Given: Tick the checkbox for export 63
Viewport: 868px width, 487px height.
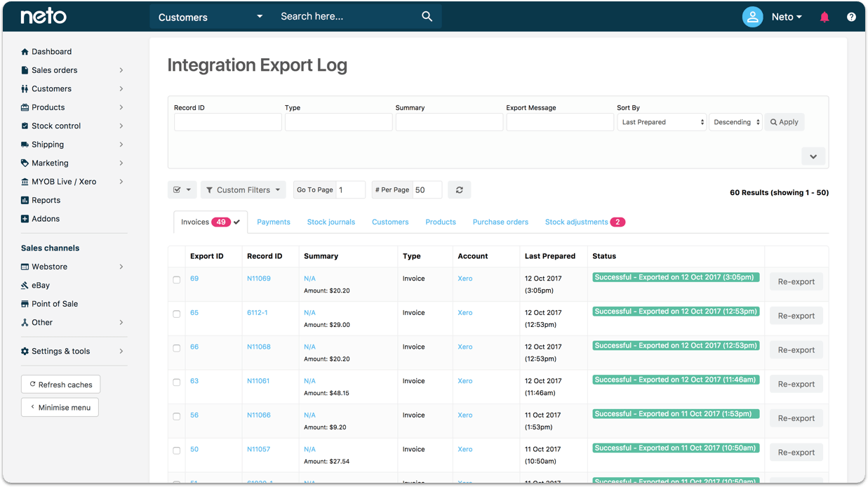Looking at the screenshot, I should (177, 382).
